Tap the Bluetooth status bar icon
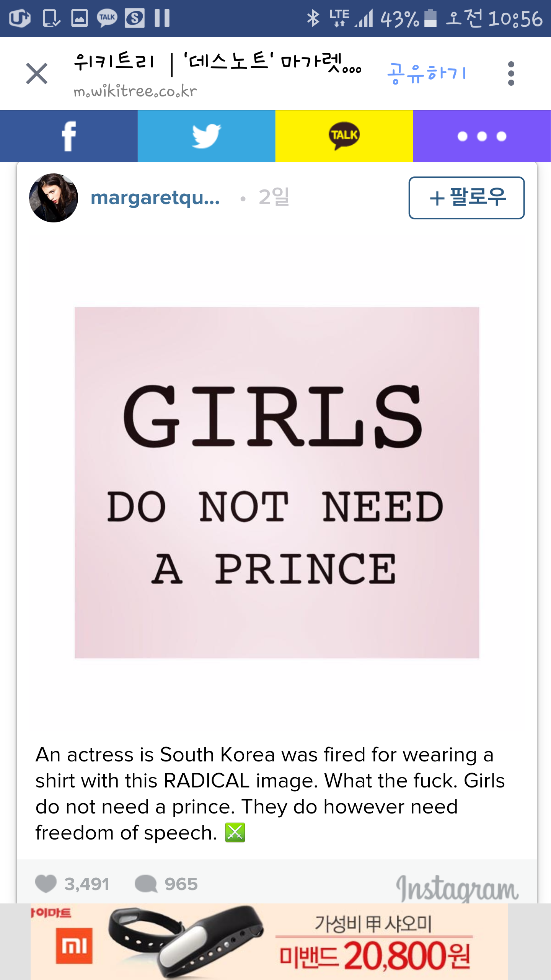 click(x=313, y=18)
